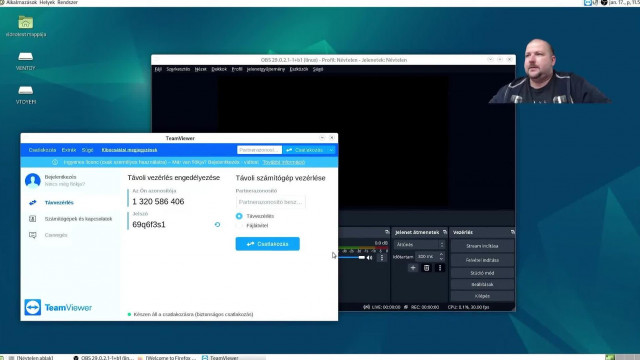
Task: Open the Alkalmazások menu in top panel
Action: click(22, 2)
